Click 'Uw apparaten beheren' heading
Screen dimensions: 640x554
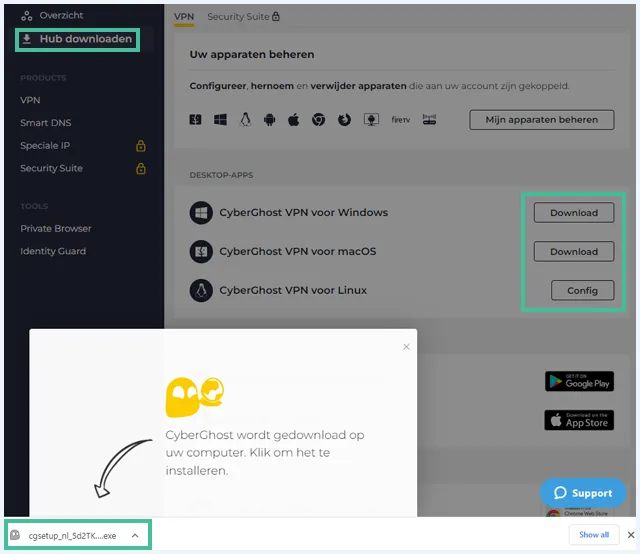tap(252, 54)
